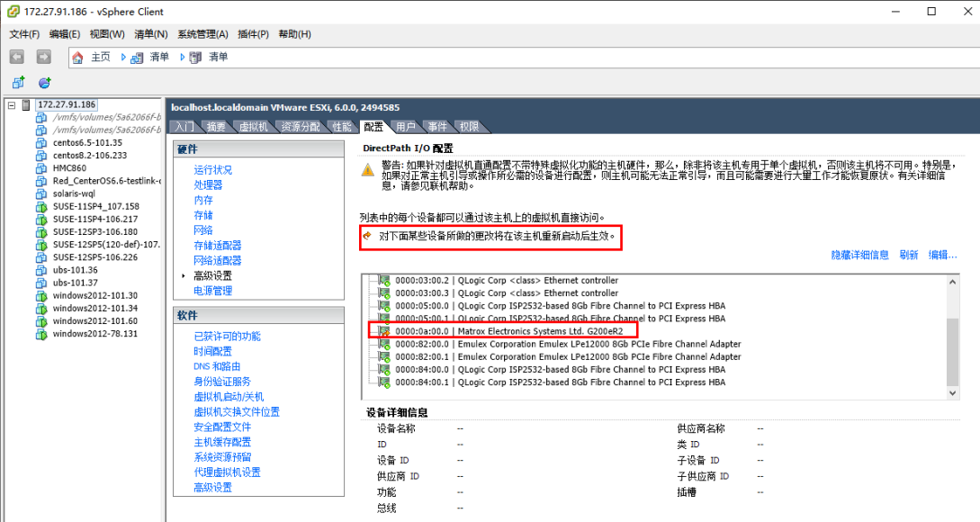
Task: Select SUSE-12SP5-106.226 tree item
Action: click(95, 257)
